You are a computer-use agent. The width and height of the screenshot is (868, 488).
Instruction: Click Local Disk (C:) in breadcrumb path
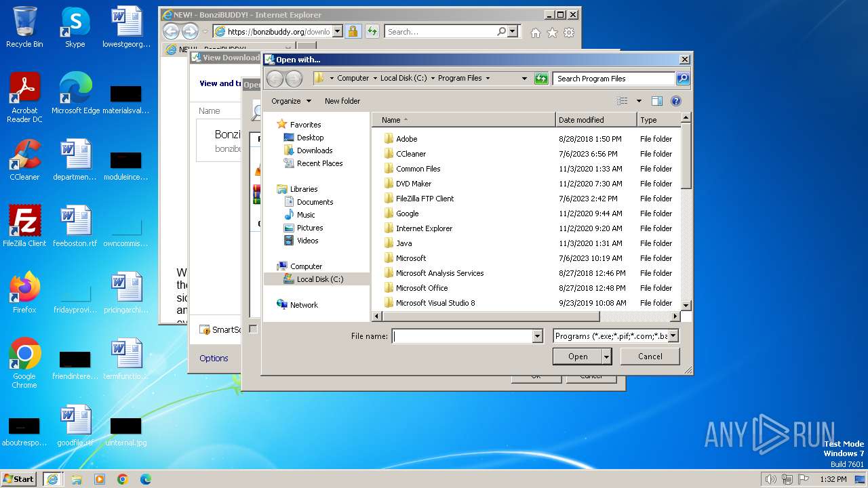(x=403, y=79)
